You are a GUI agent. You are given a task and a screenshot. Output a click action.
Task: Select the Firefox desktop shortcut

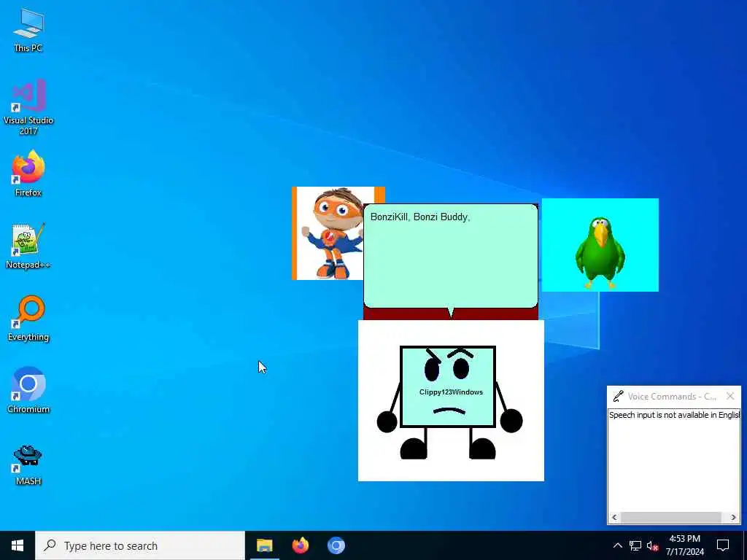(28, 174)
